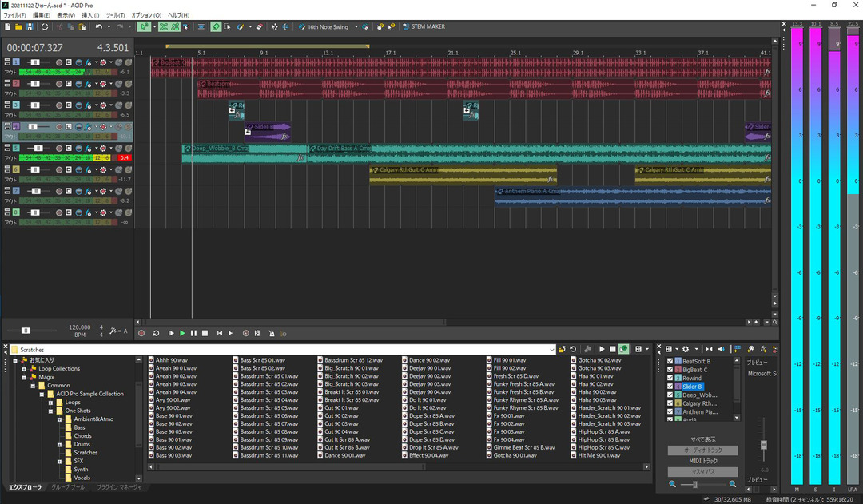Refresh the Explorer file list
The height and width of the screenshot is (504, 863).
click(573, 349)
